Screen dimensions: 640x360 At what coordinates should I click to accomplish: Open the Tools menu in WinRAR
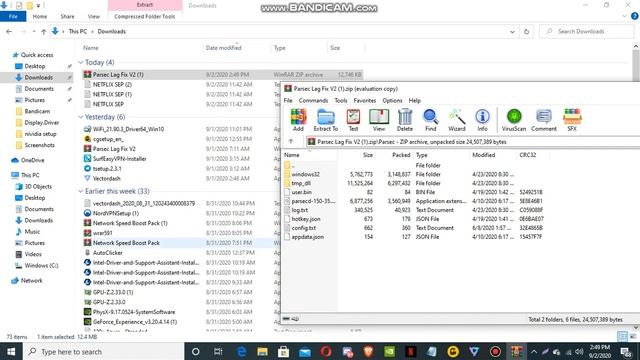(x=341, y=100)
